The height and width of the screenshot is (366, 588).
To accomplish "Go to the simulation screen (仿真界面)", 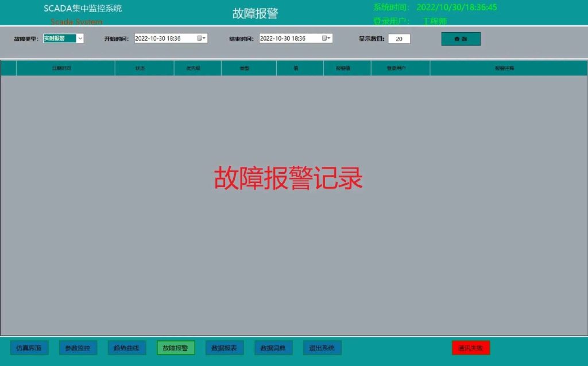I will pyautogui.click(x=29, y=348).
